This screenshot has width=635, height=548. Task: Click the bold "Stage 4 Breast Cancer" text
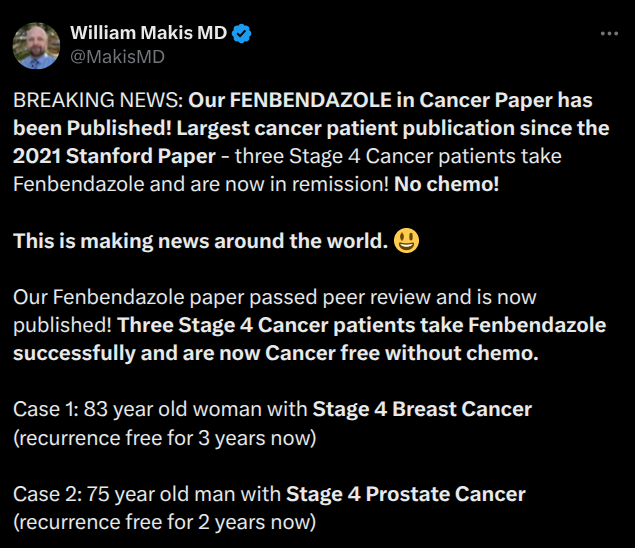point(422,409)
